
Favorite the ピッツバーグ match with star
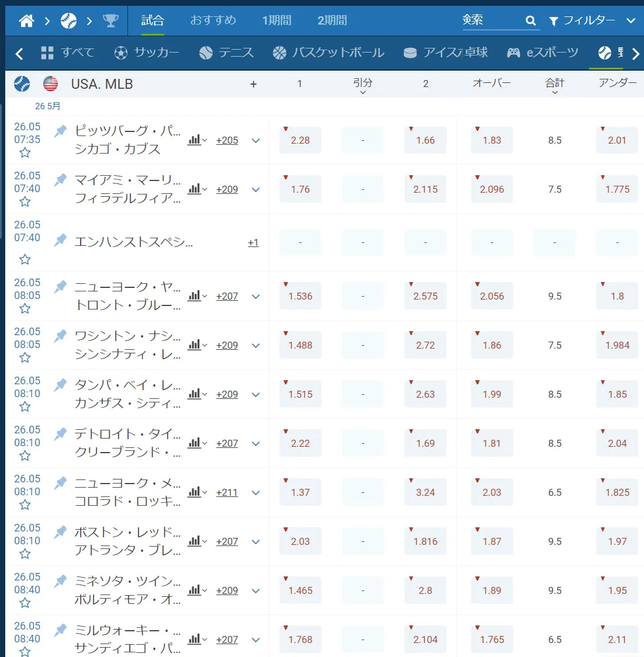click(x=25, y=153)
